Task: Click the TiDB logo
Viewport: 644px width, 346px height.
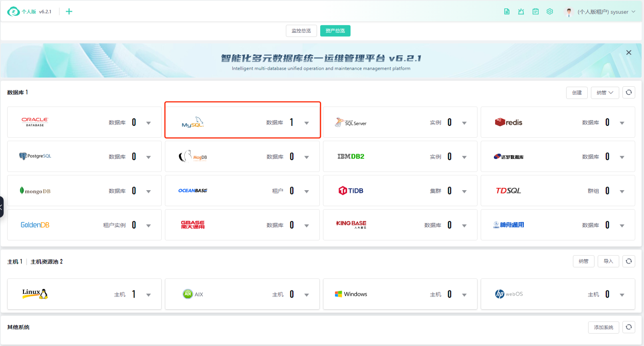Action: (x=351, y=191)
